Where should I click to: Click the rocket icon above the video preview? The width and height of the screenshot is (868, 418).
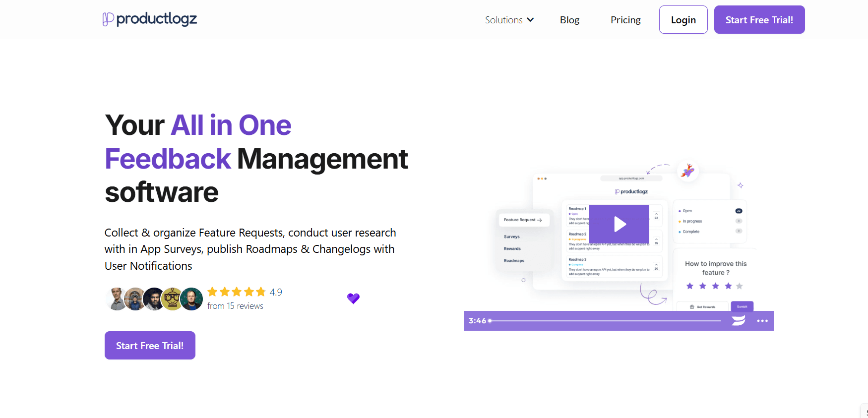click(687, 171)
